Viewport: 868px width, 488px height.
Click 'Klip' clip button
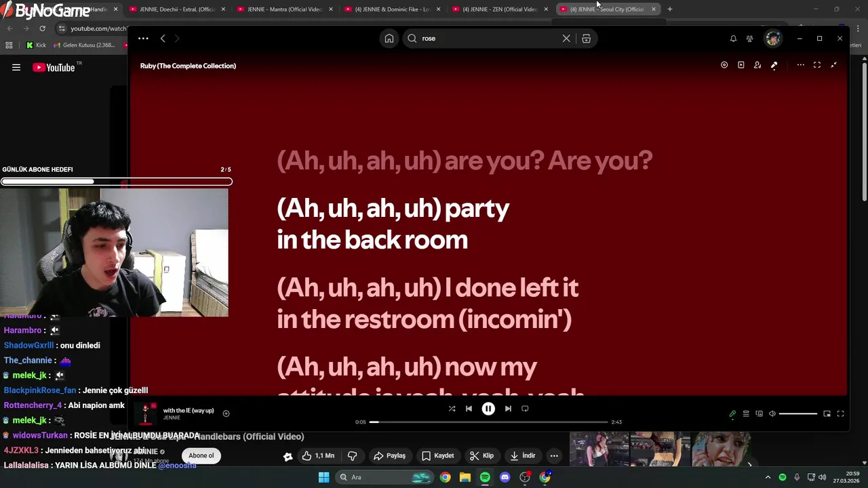[x=482, y=455]
